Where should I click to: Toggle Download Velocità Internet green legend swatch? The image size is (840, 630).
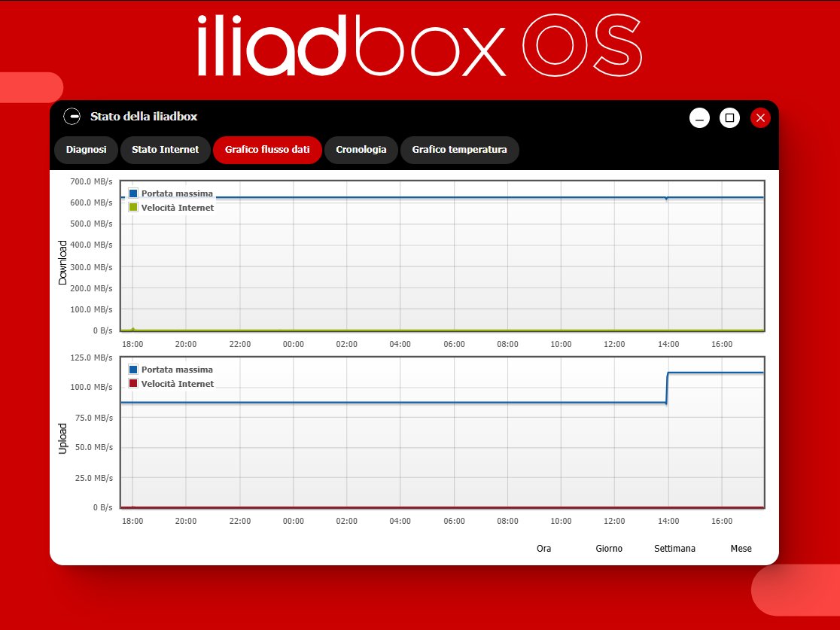click(133, 207)
